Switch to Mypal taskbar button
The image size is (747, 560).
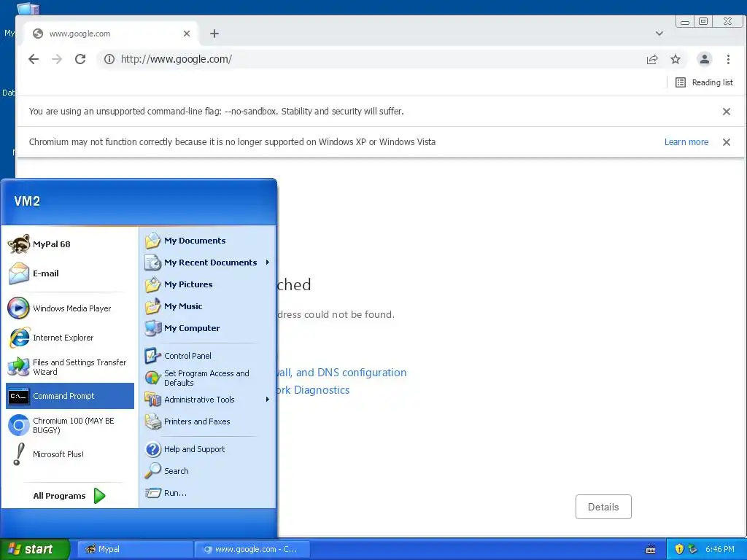[134, 549]
